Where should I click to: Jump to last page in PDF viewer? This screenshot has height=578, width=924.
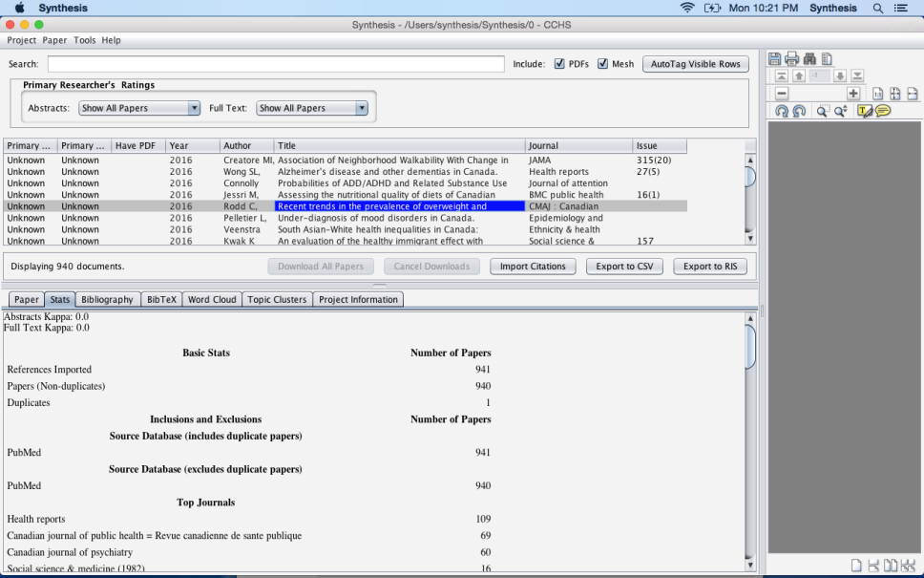pos(857,75)
